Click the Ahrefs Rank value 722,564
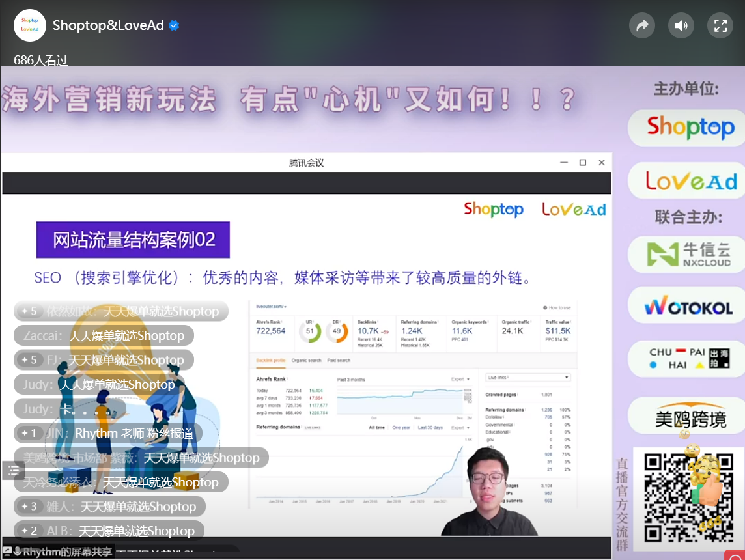Image resolution: width=745 pixels, height=560 pixels. [x=271, y=331]
